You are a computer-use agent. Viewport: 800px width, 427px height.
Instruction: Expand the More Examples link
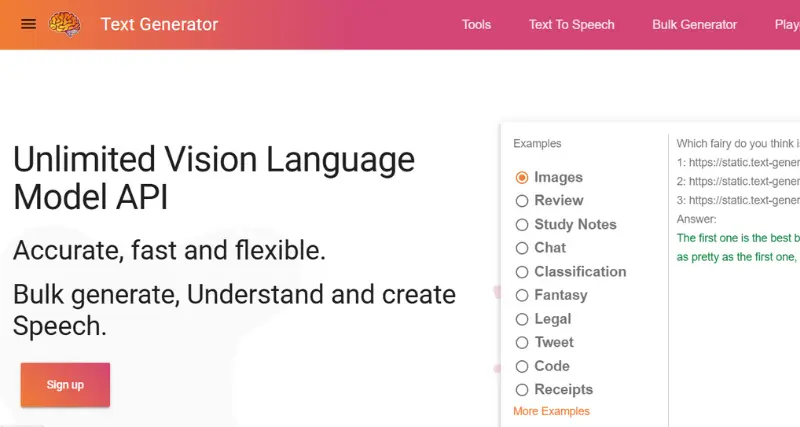(551, 411)
